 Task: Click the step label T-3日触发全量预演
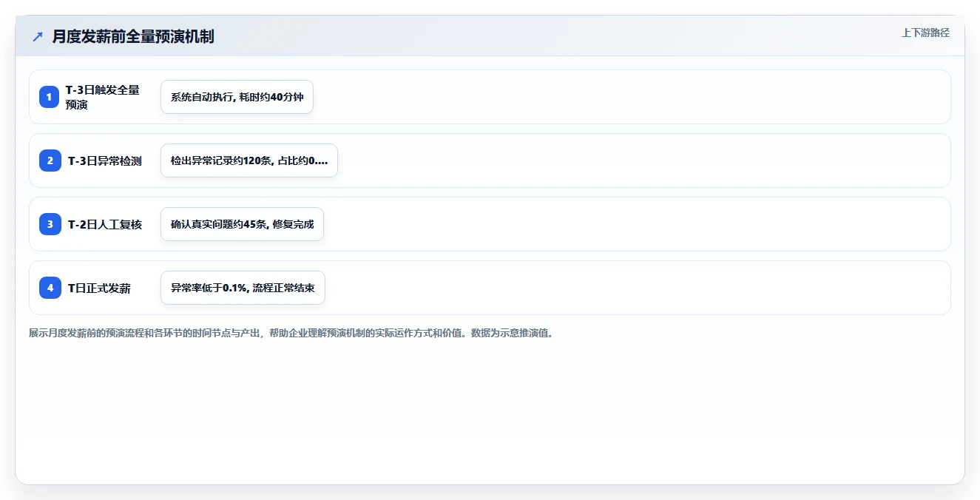[103, 97]
